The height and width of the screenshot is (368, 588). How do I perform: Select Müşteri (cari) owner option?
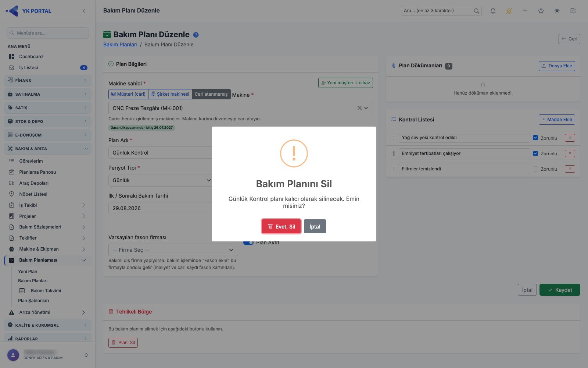click(x=128, y=94)
